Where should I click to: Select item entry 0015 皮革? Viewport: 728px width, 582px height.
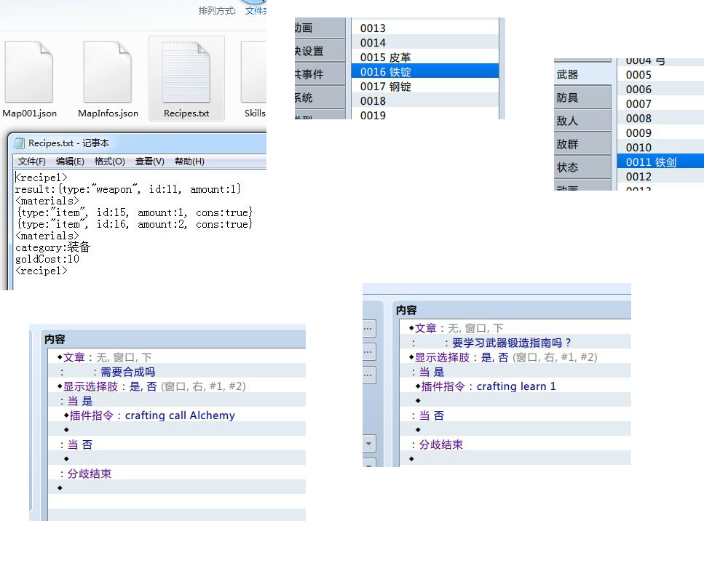(x=425, y=57)
